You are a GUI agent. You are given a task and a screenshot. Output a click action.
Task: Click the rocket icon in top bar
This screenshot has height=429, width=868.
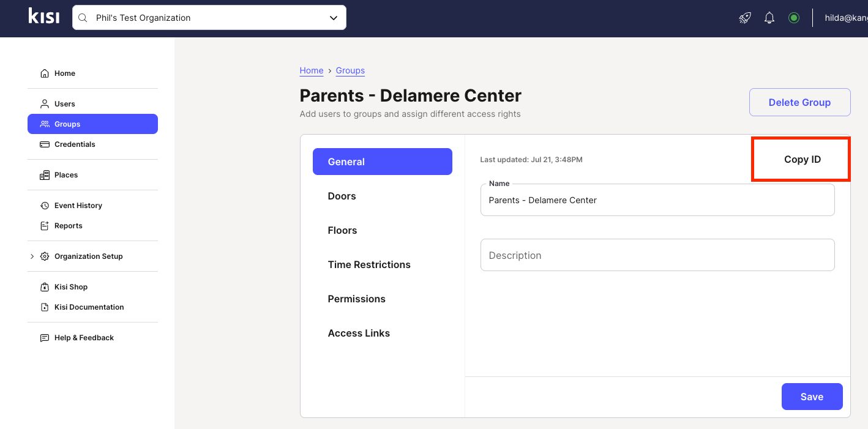click(x=744, y=18)
